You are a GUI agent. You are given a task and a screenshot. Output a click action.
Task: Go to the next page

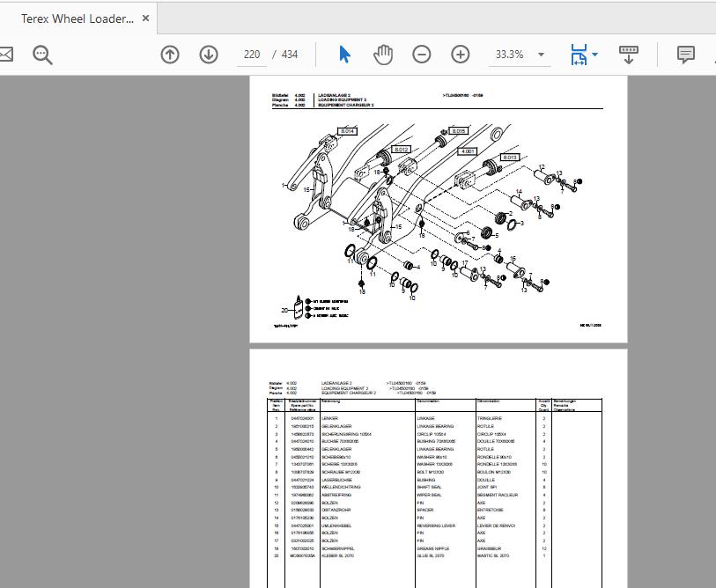click(209, 54)
